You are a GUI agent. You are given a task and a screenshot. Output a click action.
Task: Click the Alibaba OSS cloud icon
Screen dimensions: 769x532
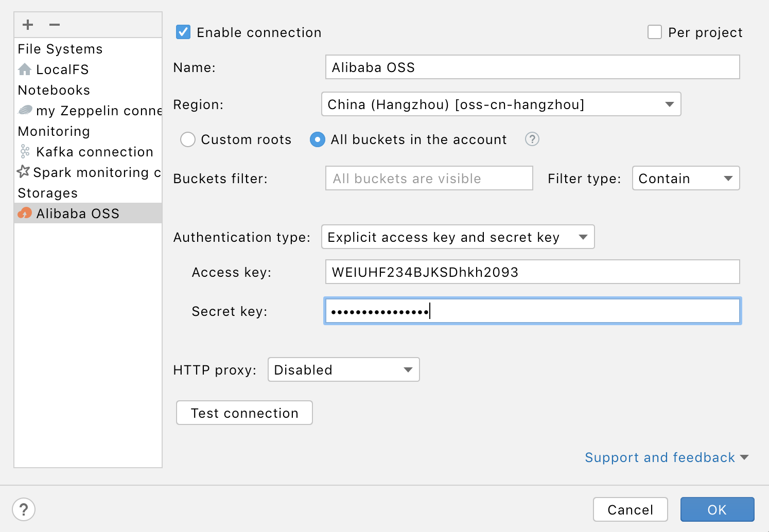(25, 213)
